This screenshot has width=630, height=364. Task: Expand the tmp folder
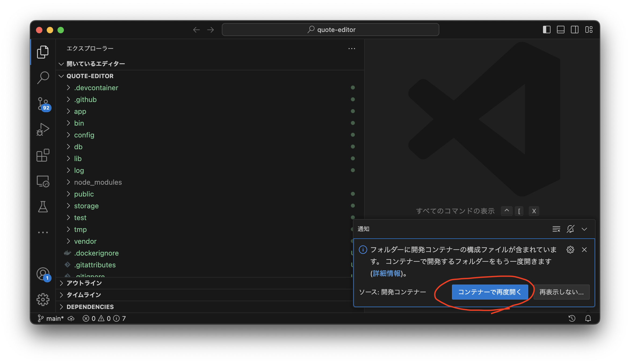(x=204, y=230)
